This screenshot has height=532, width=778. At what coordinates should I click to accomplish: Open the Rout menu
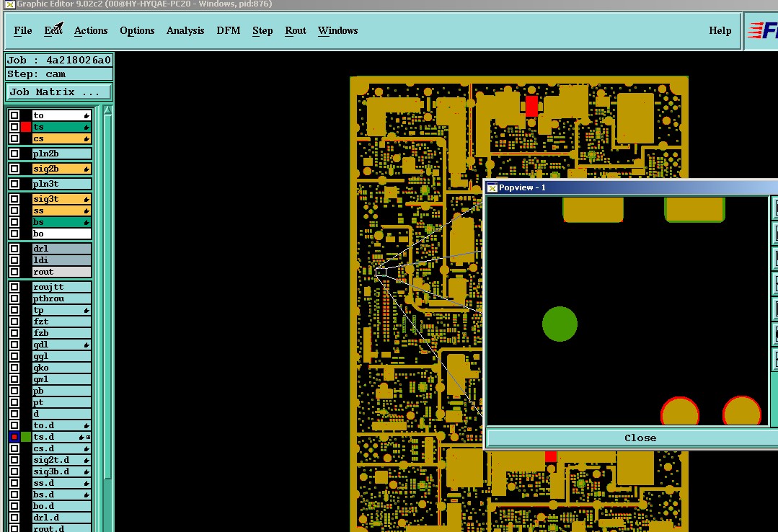coord(296,31)
